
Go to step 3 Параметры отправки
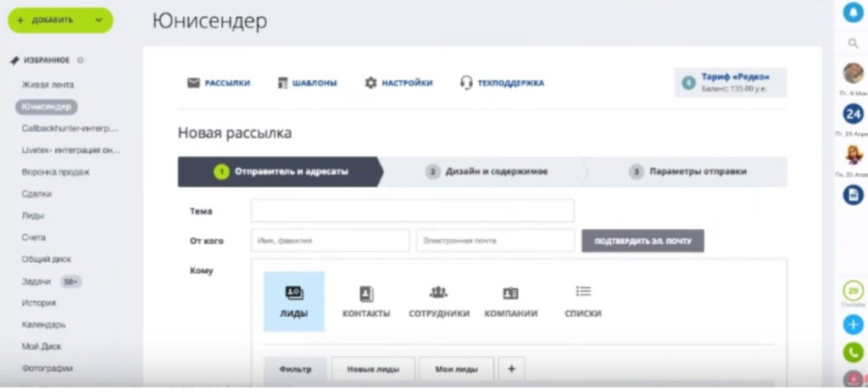pos(687,171)
